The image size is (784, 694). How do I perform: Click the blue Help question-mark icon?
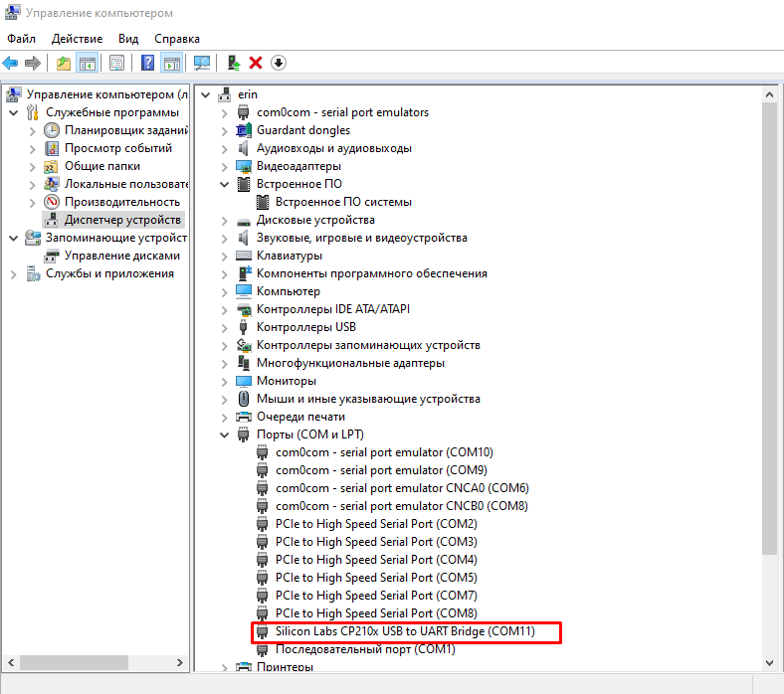[148, 63]
